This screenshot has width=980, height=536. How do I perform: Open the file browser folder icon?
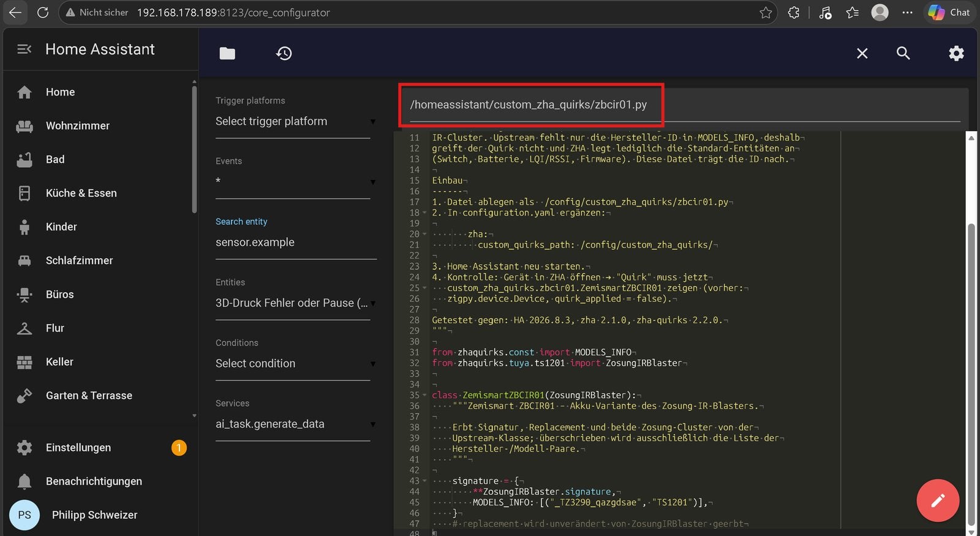click(x=227, y=53)
